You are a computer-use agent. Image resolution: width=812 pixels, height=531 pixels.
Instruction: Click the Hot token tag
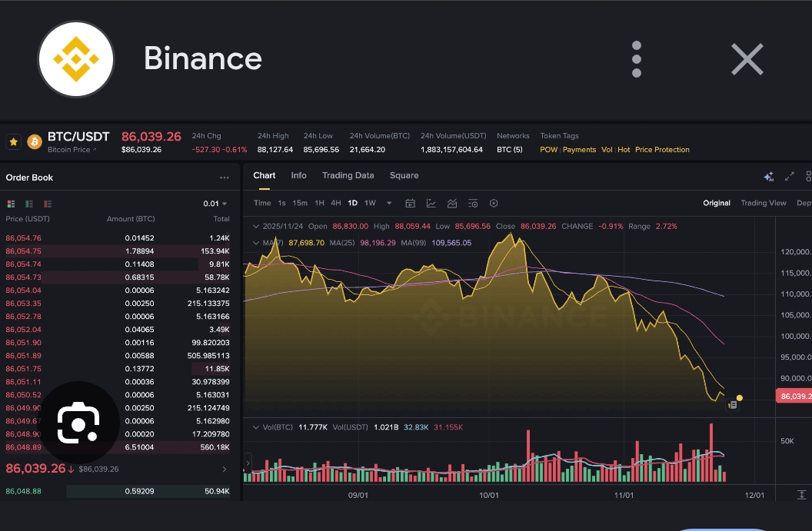pyautogui.click(x=624, y=150)
